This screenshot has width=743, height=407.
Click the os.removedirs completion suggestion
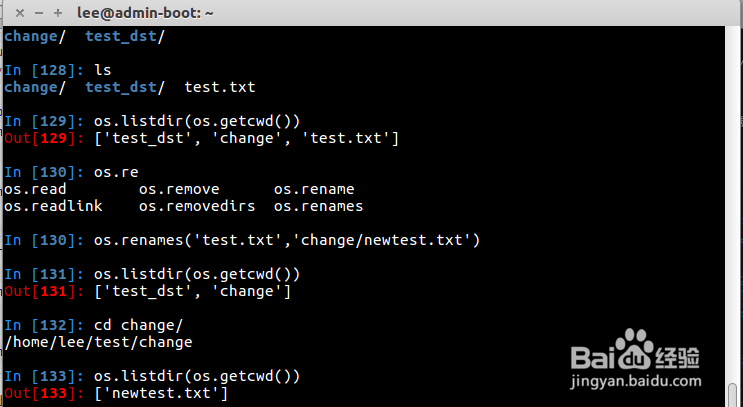[x=196, y=206]
